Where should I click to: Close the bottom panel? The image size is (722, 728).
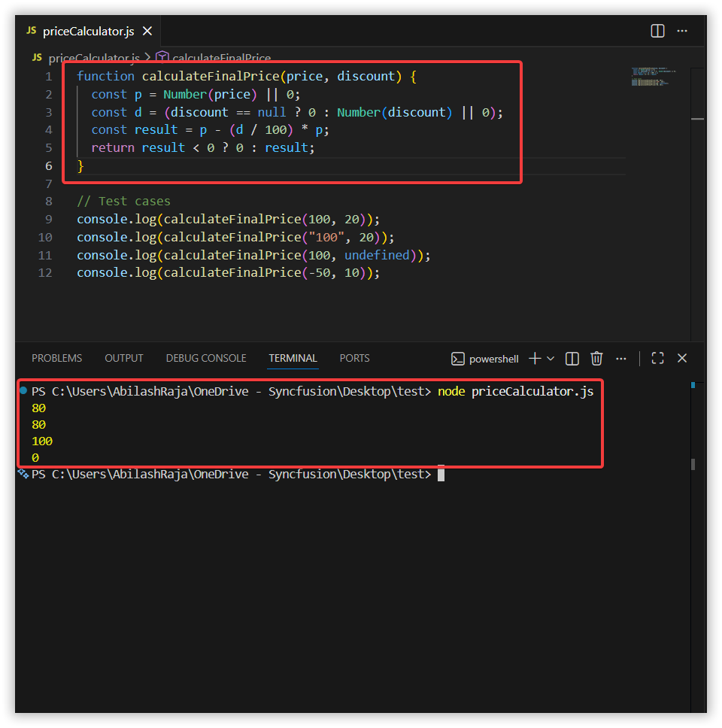682,358
